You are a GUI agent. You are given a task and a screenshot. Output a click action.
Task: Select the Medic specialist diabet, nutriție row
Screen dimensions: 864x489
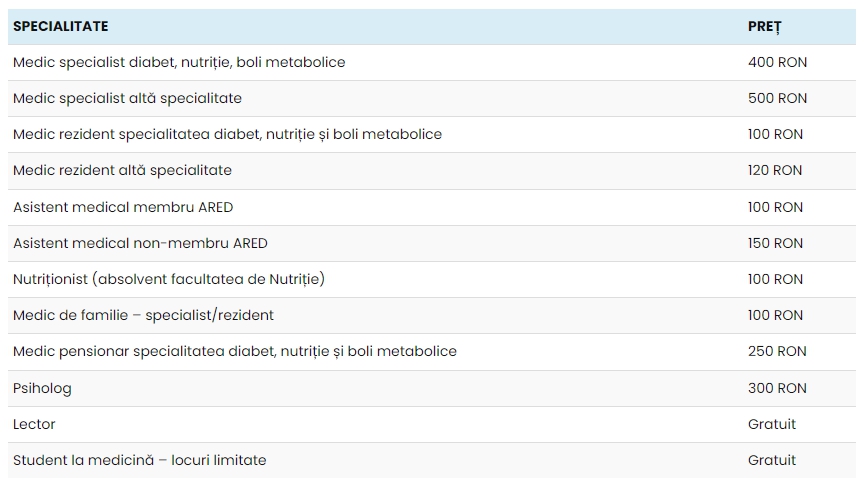179,62
